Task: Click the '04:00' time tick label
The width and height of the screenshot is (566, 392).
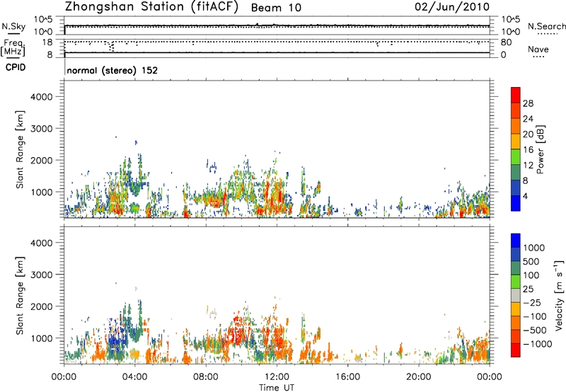Action: click(x=134, y=377)
